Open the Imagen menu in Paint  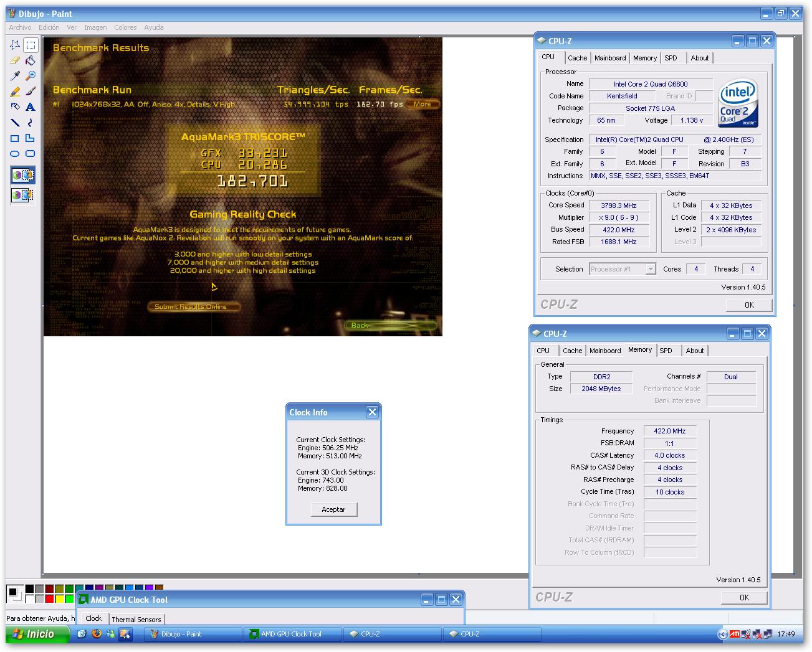point(95,27)
